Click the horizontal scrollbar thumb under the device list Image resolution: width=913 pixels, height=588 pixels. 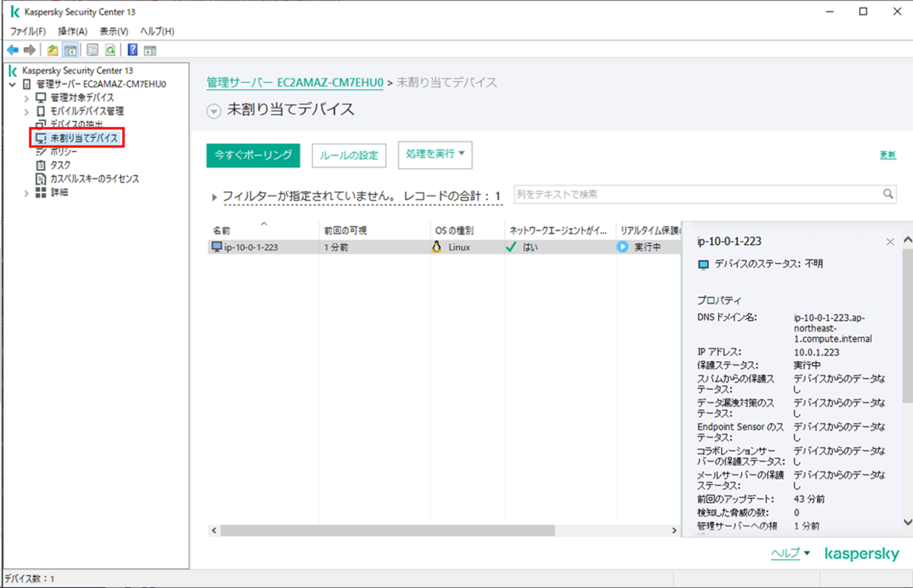(x=390, y=530)
